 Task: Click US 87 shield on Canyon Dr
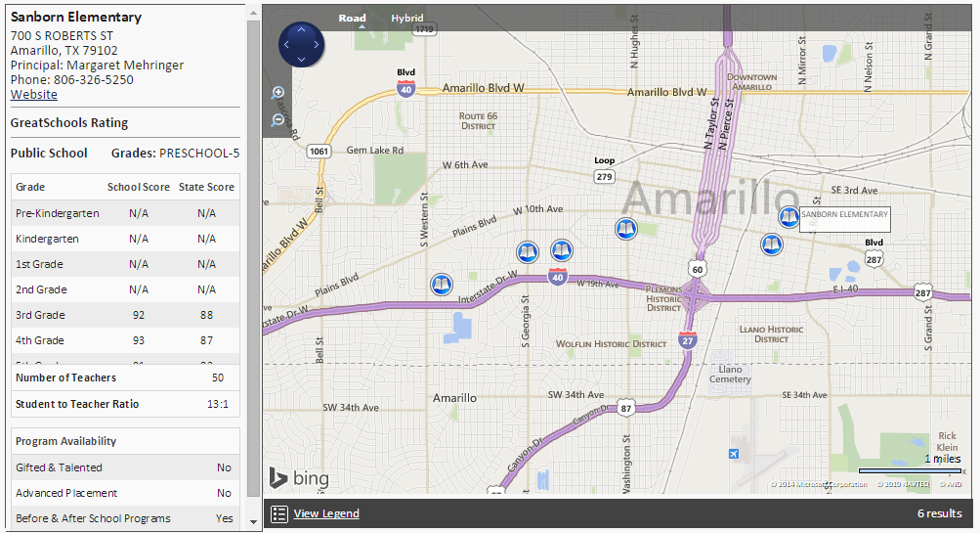point(625,409)
